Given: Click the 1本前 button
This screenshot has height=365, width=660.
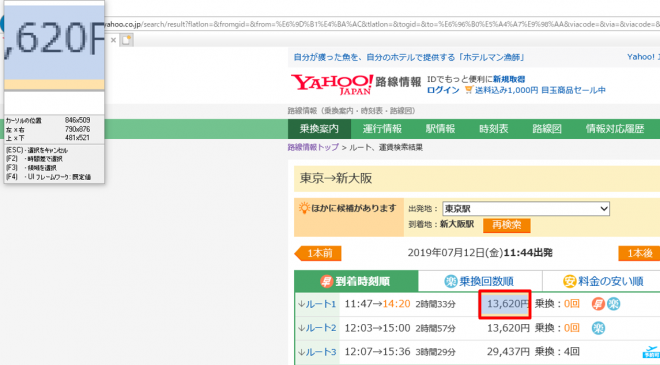Looking at the screenshot, I should [318, 253].
